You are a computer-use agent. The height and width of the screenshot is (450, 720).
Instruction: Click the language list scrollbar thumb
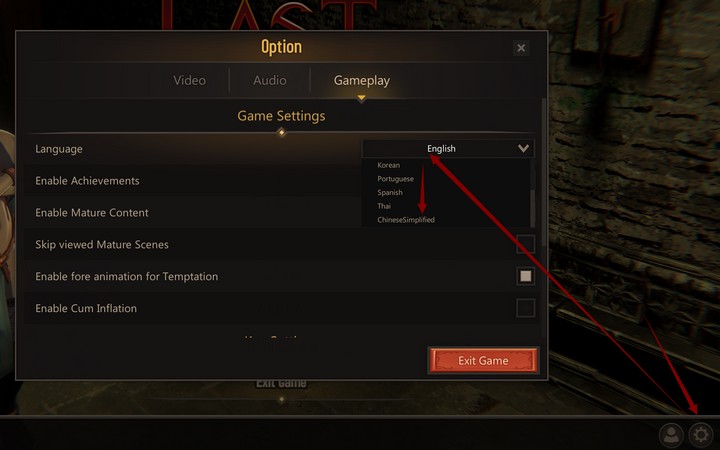click(533, 208)
